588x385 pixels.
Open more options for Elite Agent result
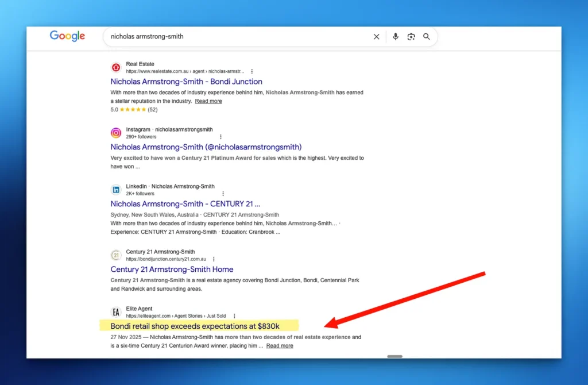(x=234, y=316)
